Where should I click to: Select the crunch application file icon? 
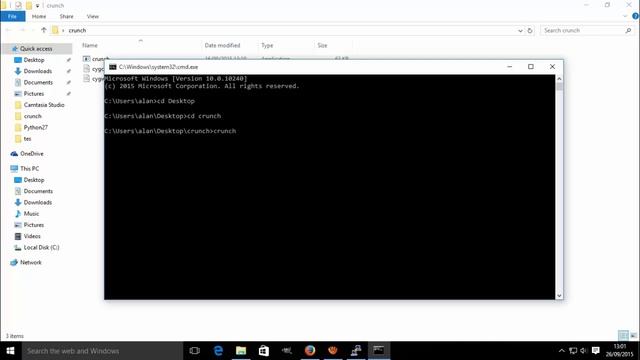click(86, 59)
